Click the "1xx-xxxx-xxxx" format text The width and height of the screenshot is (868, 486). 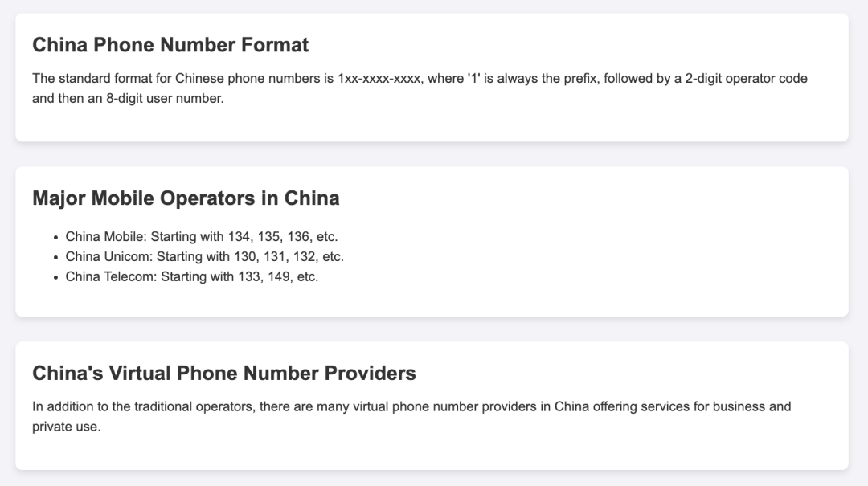[379, 79]
